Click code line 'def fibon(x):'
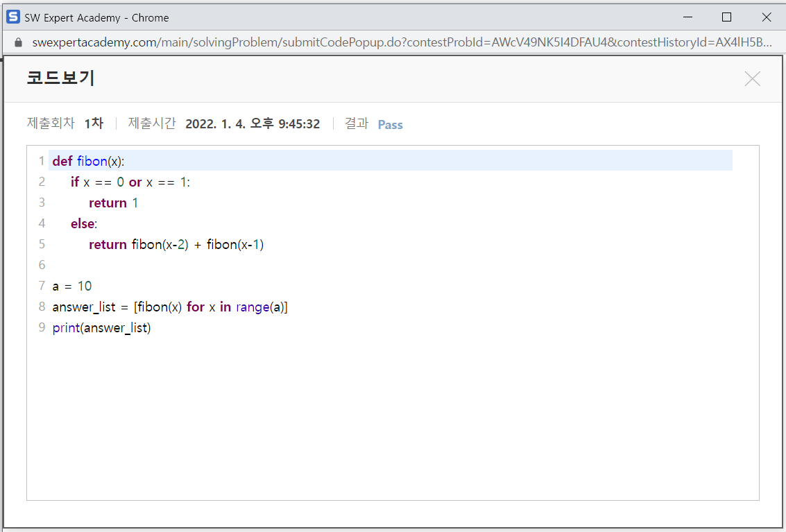Screen dimensions: 786x532 (x=88, y=161)
